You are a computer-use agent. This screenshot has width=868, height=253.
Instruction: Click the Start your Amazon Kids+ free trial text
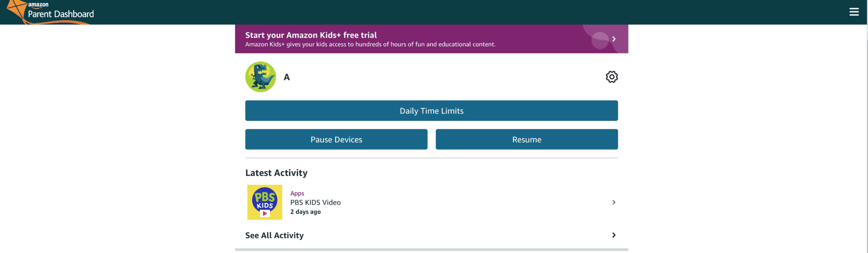[x=311, y=35]
